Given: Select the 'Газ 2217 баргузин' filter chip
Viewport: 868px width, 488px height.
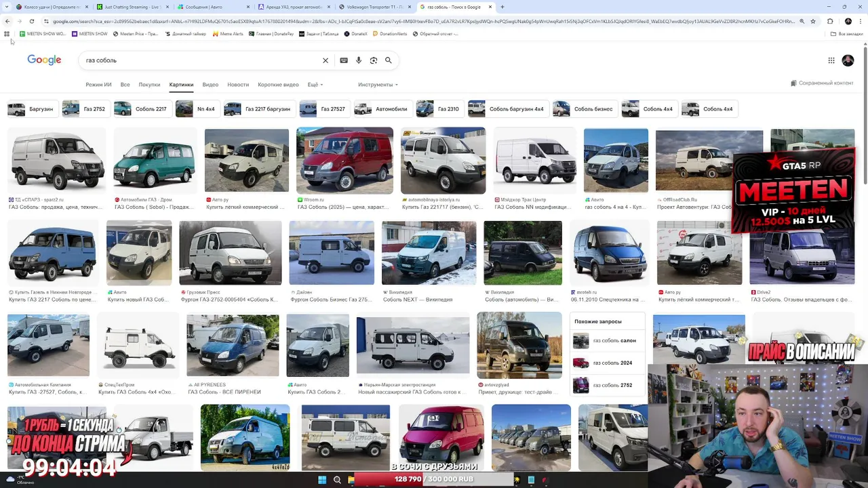Looking at the screenshot, I should [x=258, y=108].
